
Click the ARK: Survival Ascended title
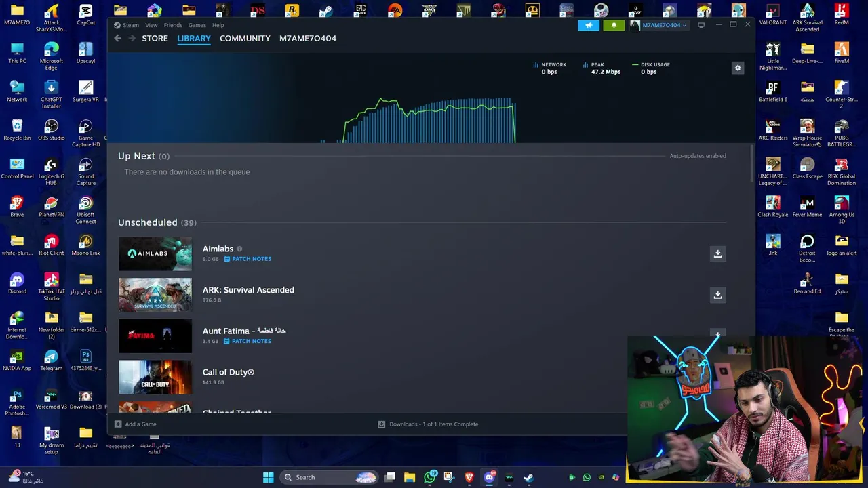point(248,289)
